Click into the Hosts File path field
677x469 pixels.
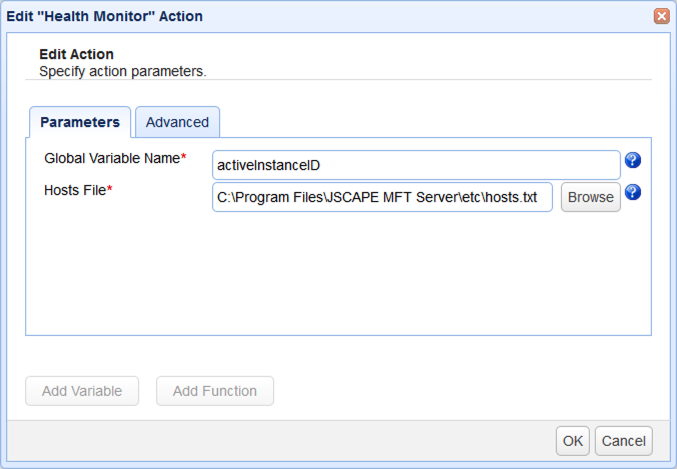pos(382,197)
